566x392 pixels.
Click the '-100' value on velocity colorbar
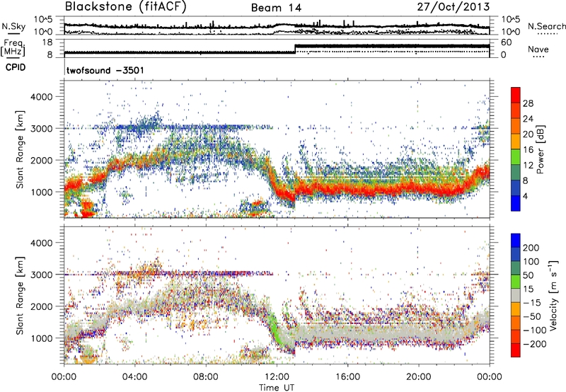pyautogui.click(x=535, y=330)
